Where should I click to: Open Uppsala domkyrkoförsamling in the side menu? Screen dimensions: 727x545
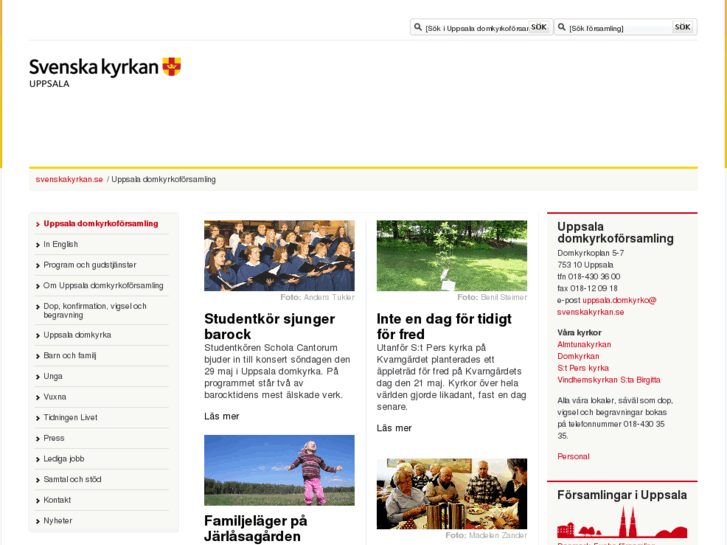101,224
